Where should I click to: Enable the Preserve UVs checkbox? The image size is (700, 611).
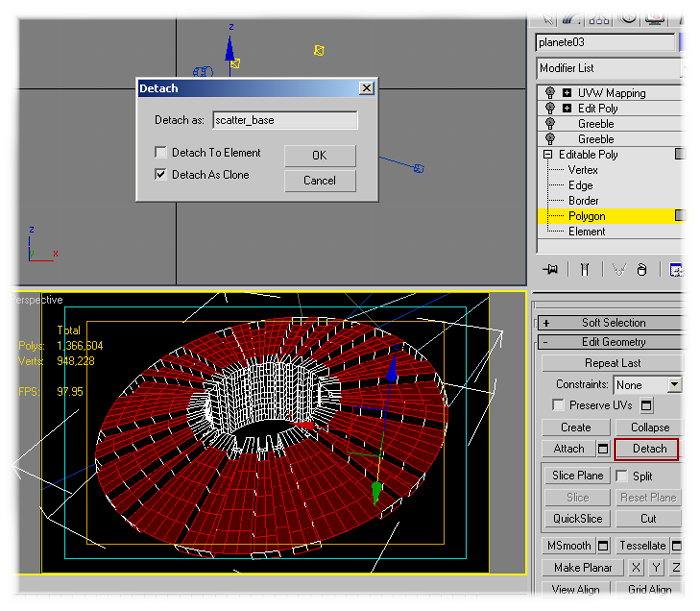click(558, 405)
